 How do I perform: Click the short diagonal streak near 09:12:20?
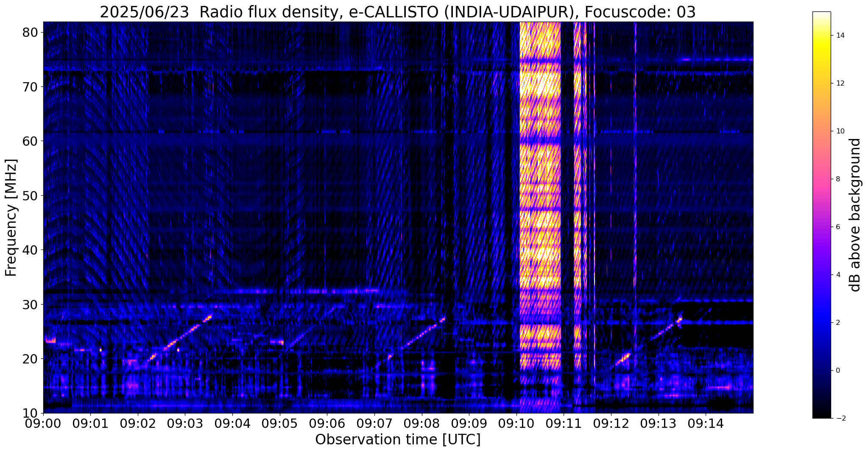pyautogui.click(x=622, y=359)
